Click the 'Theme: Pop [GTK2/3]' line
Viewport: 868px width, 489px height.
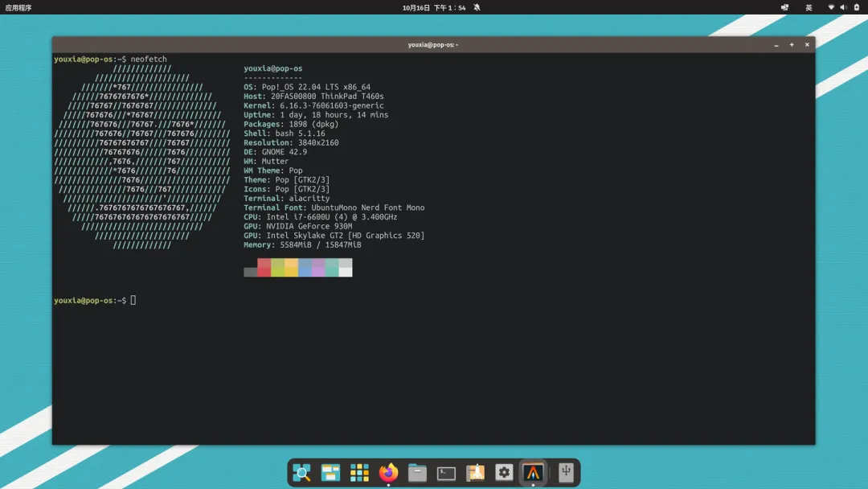[287, 180]
